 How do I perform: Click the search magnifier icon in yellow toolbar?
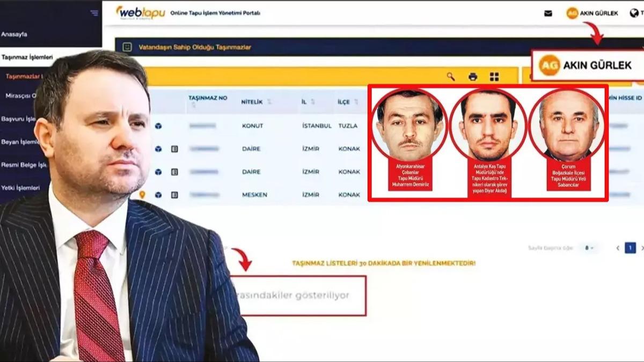tap(451, 77)
